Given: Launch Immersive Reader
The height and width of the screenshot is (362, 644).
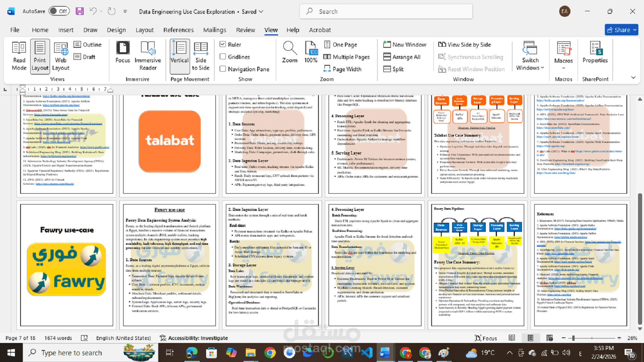Looking at the screenshot, I should (148, 56).
